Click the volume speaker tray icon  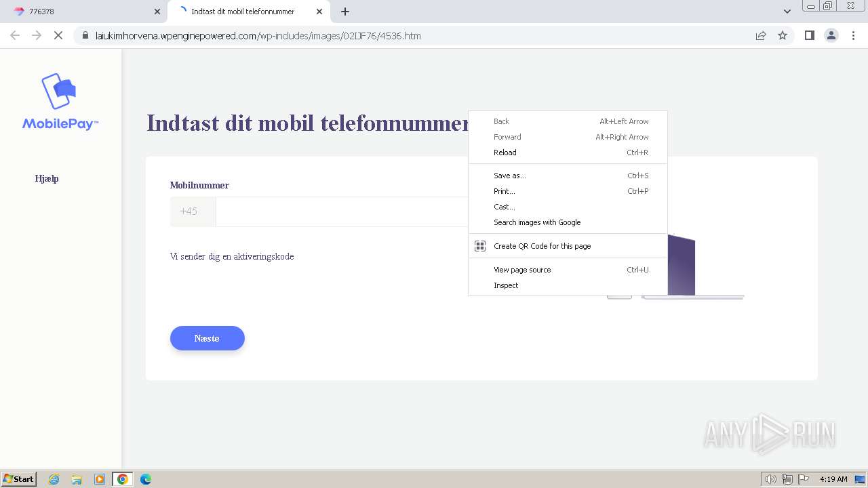tap(771, 479)
